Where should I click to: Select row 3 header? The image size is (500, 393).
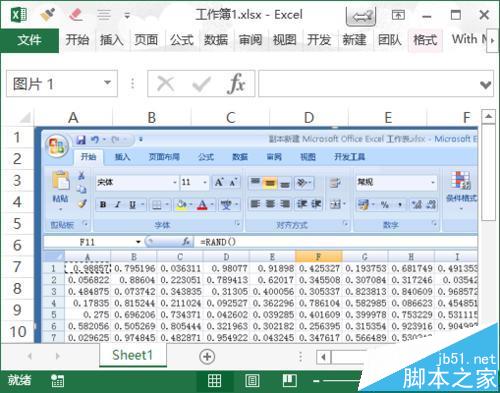click(x=17, y=180)
